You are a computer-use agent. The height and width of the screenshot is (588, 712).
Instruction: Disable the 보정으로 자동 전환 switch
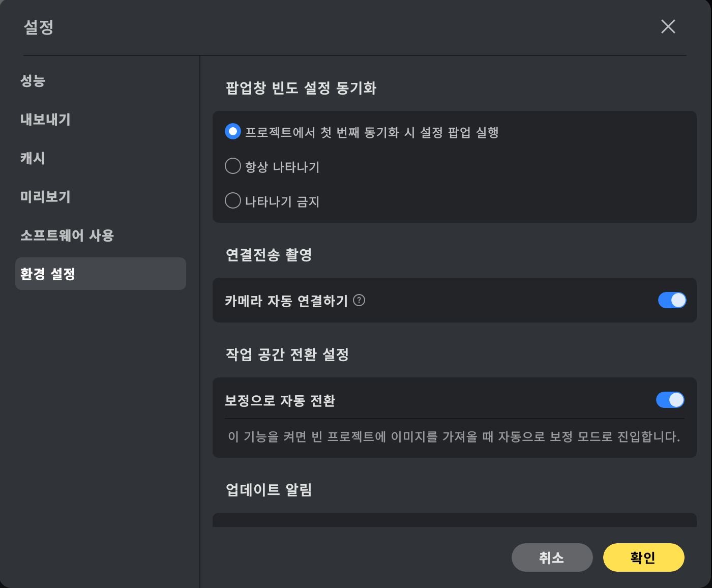(670, 400)
